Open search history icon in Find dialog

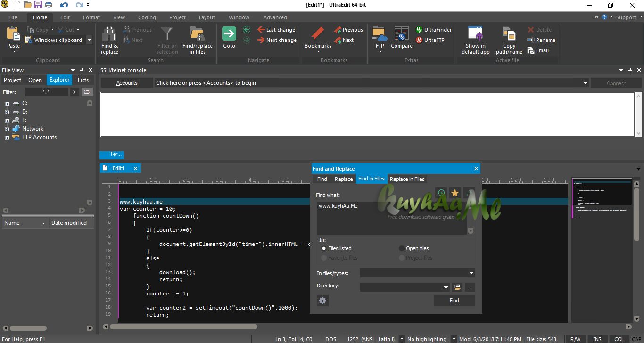tap(441, 193)
